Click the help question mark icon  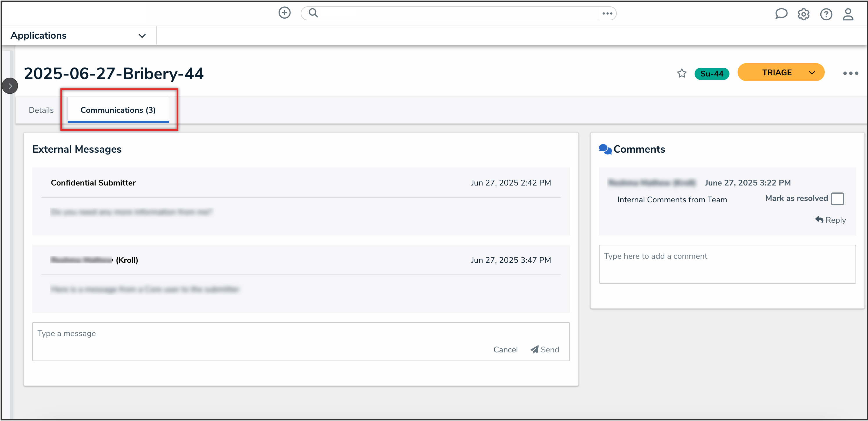coord(826,14)
